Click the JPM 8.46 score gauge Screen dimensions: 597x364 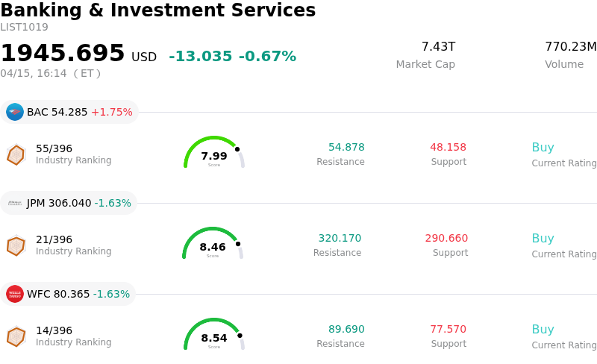[x=213, y=245]
